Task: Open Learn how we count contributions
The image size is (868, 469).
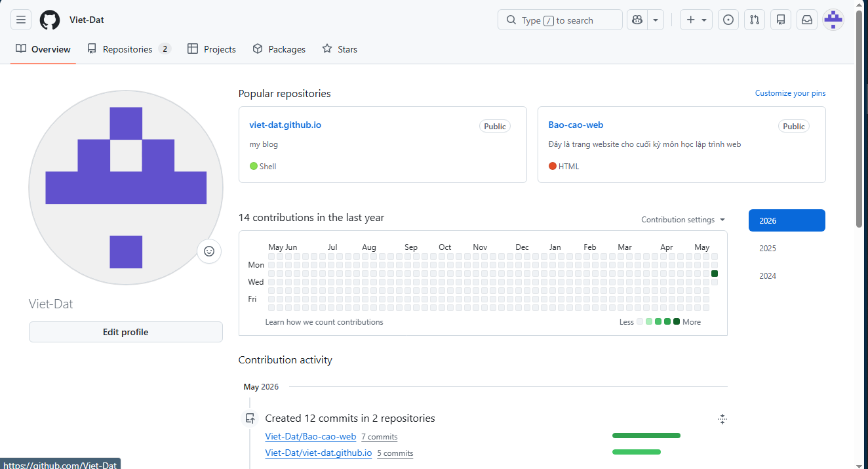Action: pos(324,322)
